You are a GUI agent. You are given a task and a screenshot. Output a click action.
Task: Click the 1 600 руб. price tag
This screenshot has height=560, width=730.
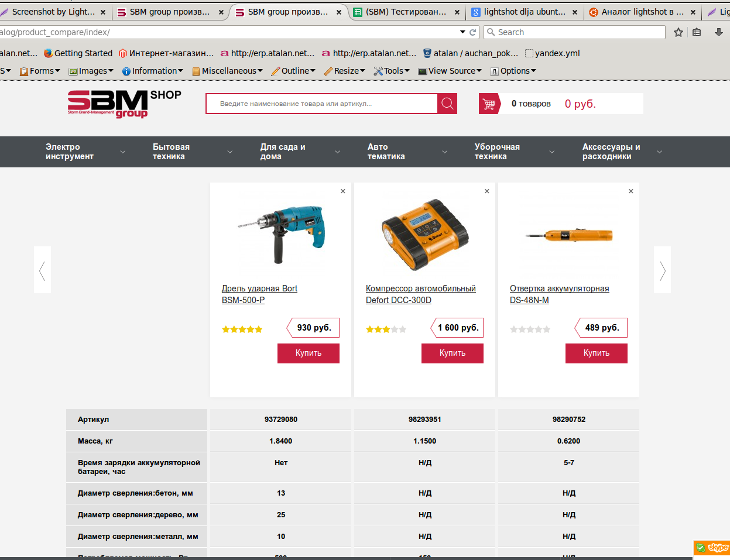[457, 328]
